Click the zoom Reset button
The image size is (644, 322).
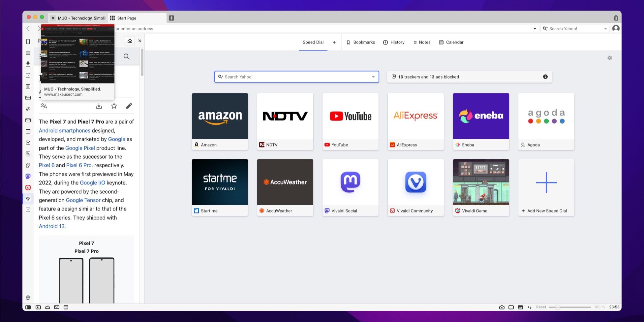click(541, 307)
